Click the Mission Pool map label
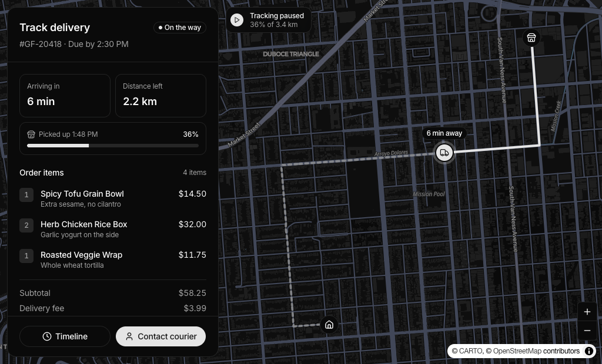 (429, 194)
